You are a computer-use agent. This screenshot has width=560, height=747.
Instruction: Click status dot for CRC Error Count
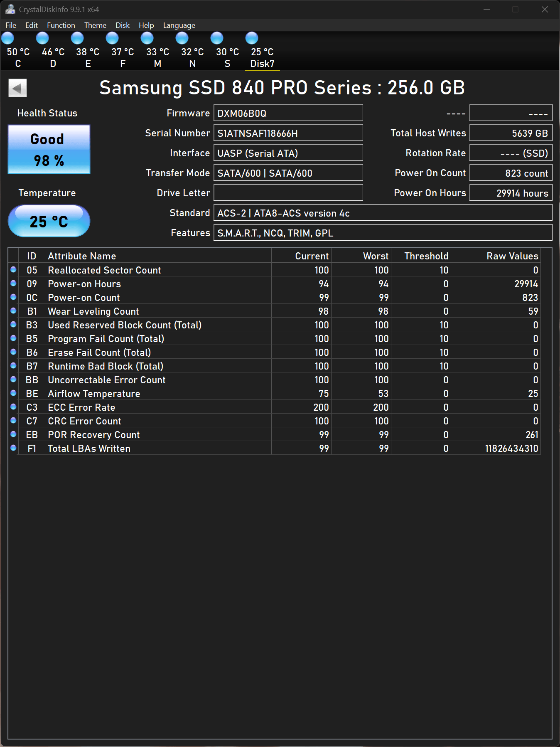pos(13,420)
